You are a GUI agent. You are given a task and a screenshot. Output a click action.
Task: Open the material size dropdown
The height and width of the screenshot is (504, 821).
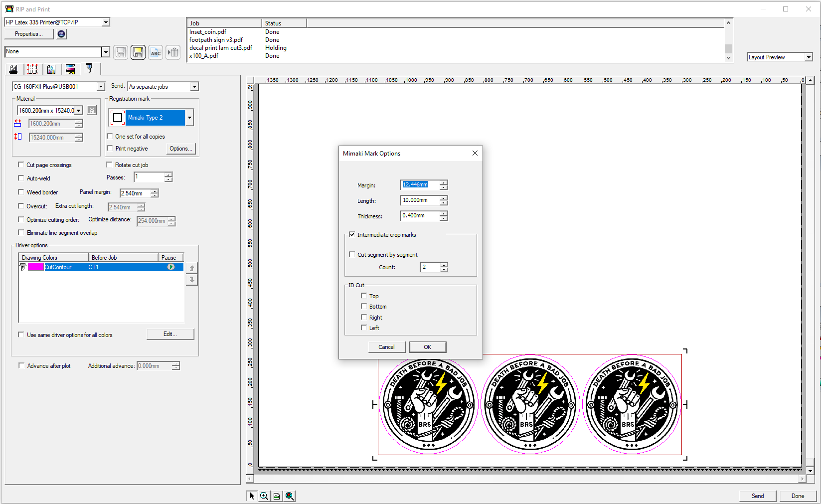click(79, 110)
